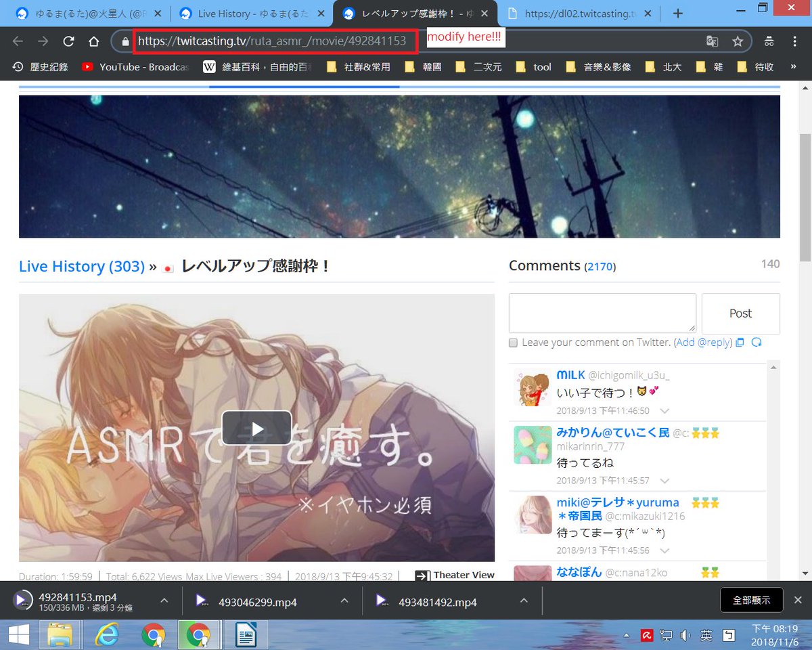Close the Live History browser tab
This screenshot has height=650, width=812.
pyautogui.click(x=320, y=14)
